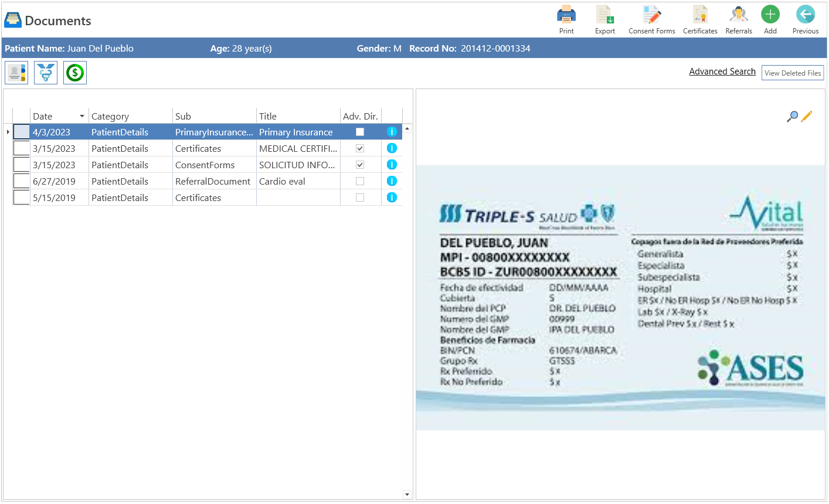This screenshot has height=504, width=829.
Task: Select row checkbox for 5/15/2019 document
Action: (x=21, y=197)
